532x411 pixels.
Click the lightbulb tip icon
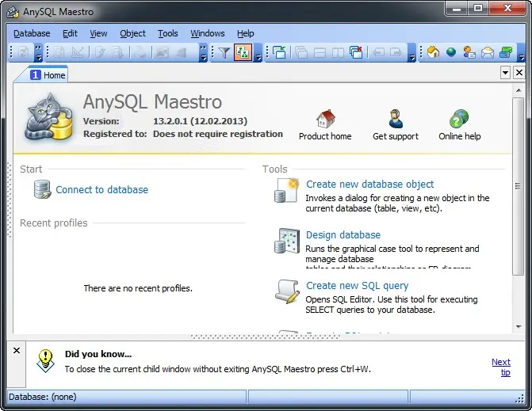(45, 361)
